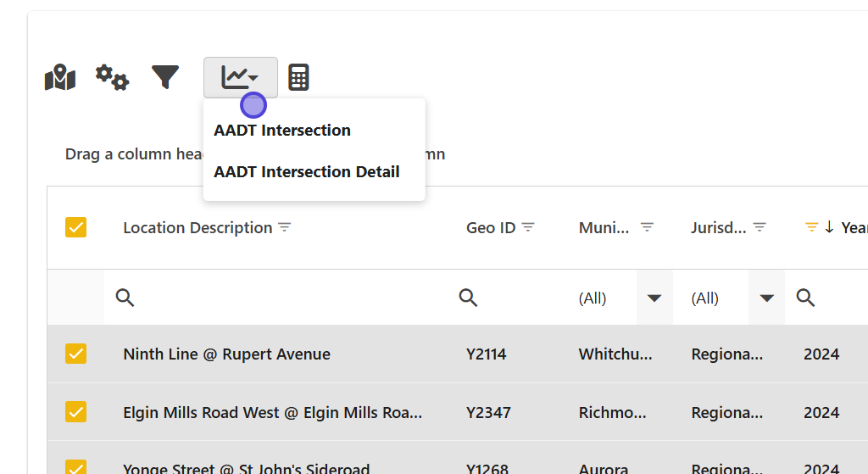The image size is (868, 474).
Task: Click the Location Description column filter icon
Action: pyautogui.click(x=285, y=227)
